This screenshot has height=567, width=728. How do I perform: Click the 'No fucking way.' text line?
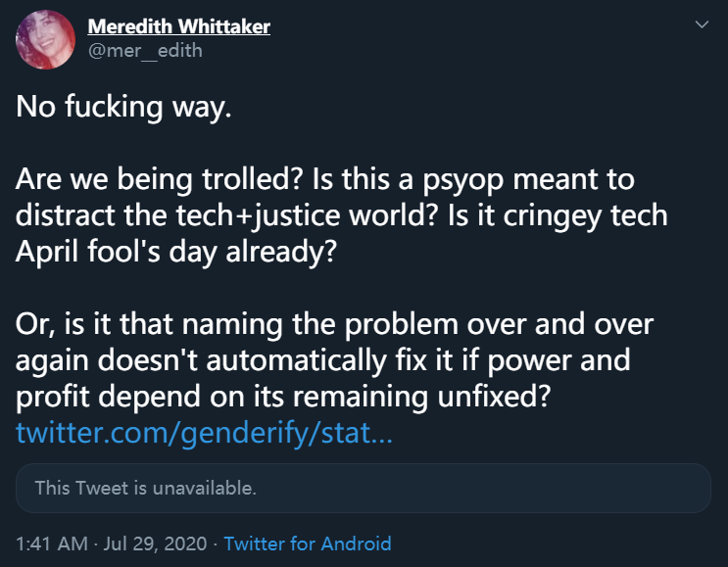click(x=123, y=108)
